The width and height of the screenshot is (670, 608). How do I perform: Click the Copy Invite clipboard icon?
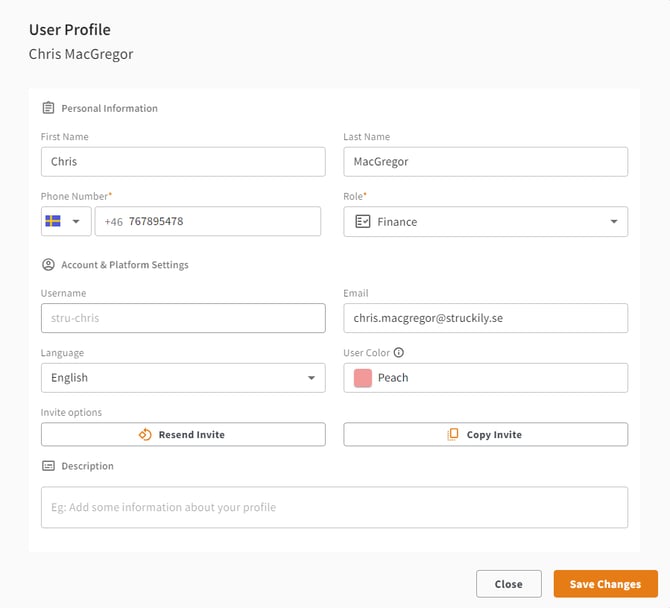click(453, 435)
